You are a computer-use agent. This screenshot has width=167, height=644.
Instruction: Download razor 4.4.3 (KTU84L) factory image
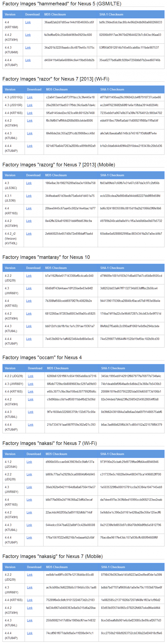(x=30, y=133)
